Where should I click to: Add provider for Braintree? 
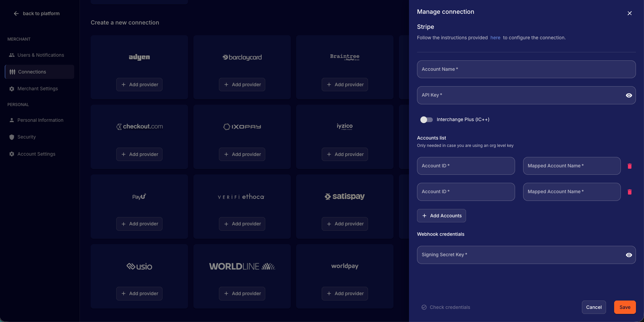click(x=345, y=84)
